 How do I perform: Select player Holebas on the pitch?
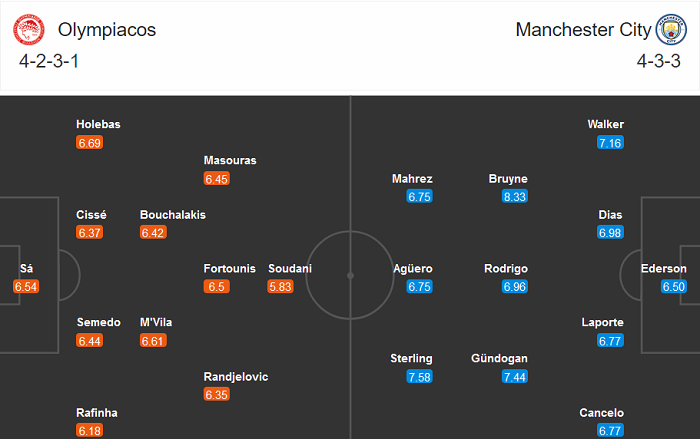point(99,124)
